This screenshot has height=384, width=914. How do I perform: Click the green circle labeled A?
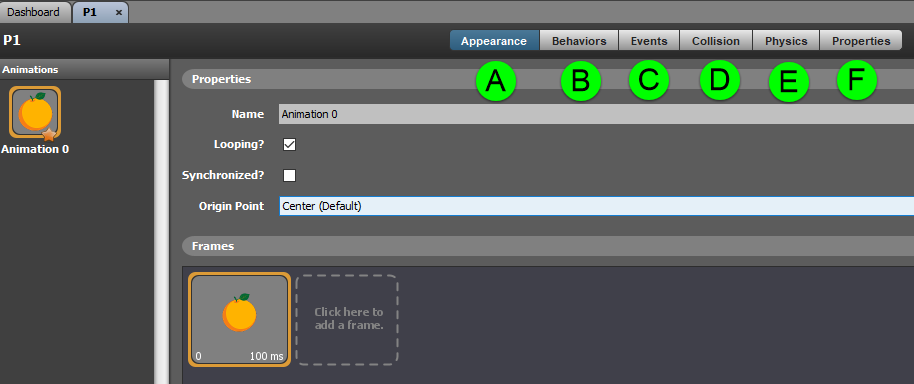coord(496,81)
